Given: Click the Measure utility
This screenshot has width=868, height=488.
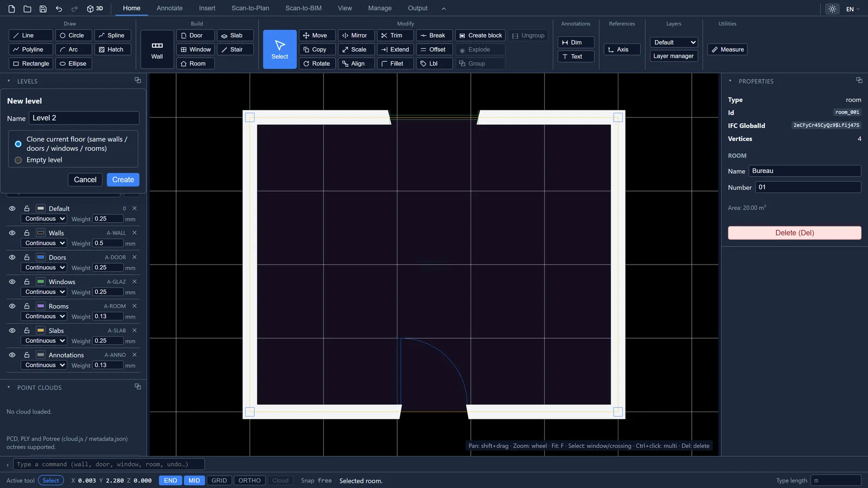Looking at the screenshot, I should click(x=727, y=49).
